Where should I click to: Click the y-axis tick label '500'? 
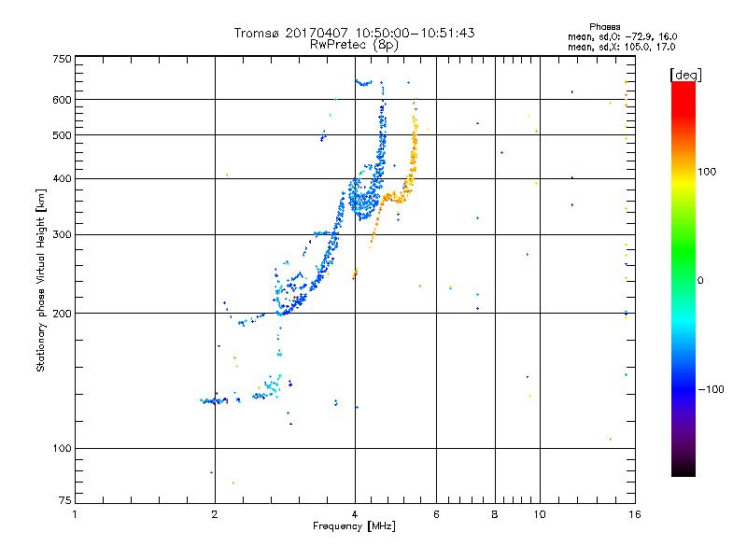[62, 135]
